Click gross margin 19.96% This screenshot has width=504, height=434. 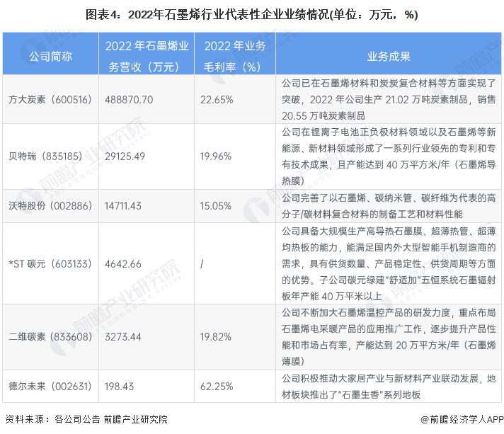coord(216,156)
